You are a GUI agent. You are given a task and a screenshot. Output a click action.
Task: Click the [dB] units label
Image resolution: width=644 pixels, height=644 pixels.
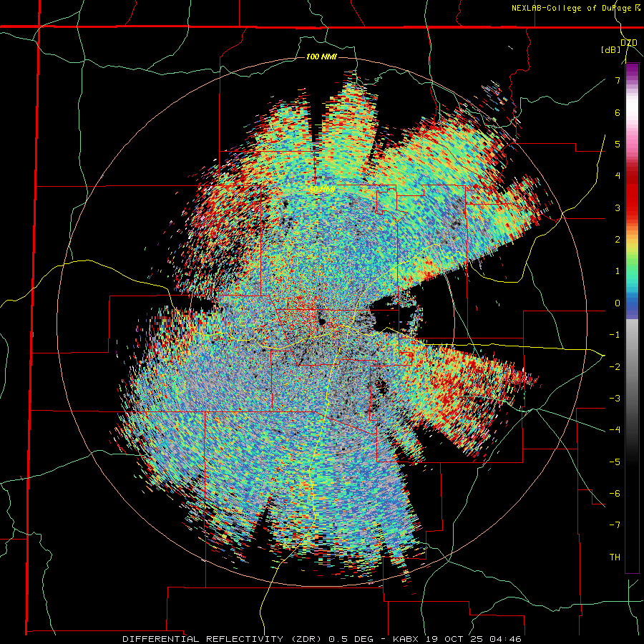[611, 50]
